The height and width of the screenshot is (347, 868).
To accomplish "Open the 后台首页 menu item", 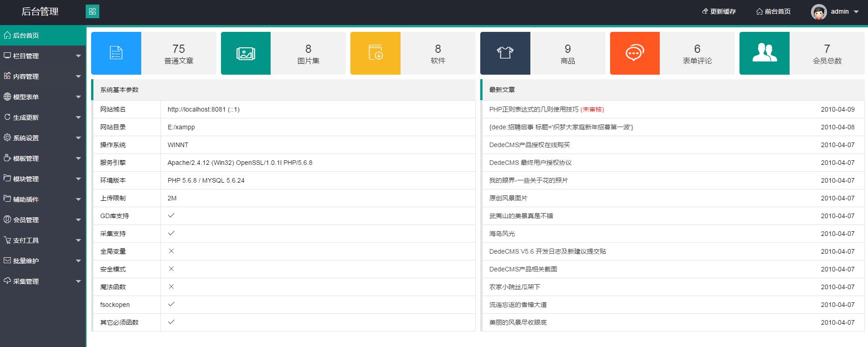I will [43, 35].
